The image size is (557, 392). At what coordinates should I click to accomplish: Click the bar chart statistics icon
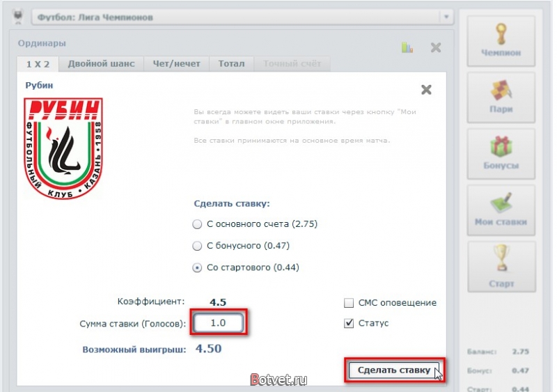[x=407, y=47]
